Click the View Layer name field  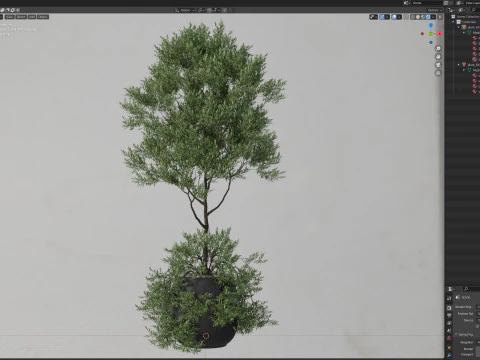(473, 3)
